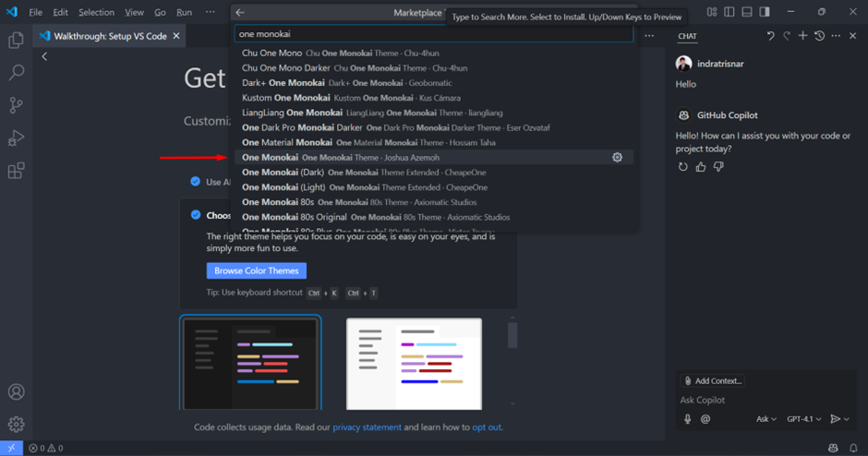
Task: Select Kustom One Monokai theme
Action: click(433, 98)
